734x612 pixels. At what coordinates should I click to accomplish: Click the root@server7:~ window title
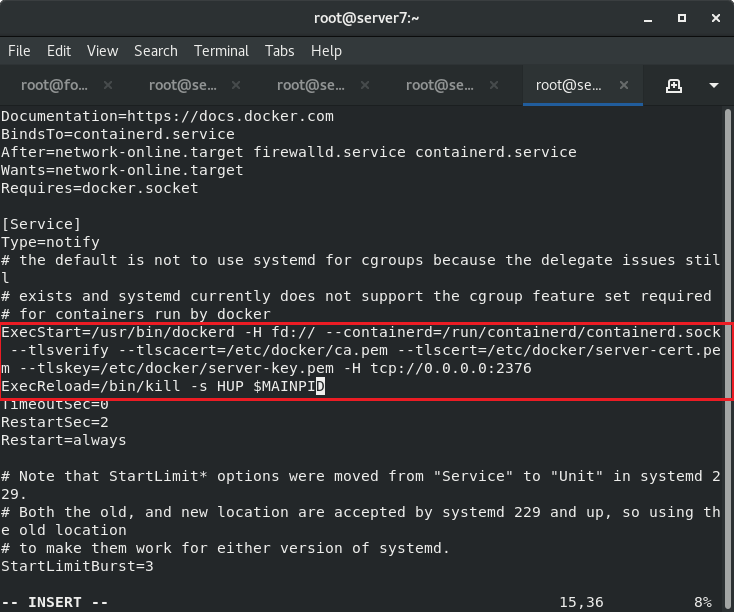click(x=367, y=18)
